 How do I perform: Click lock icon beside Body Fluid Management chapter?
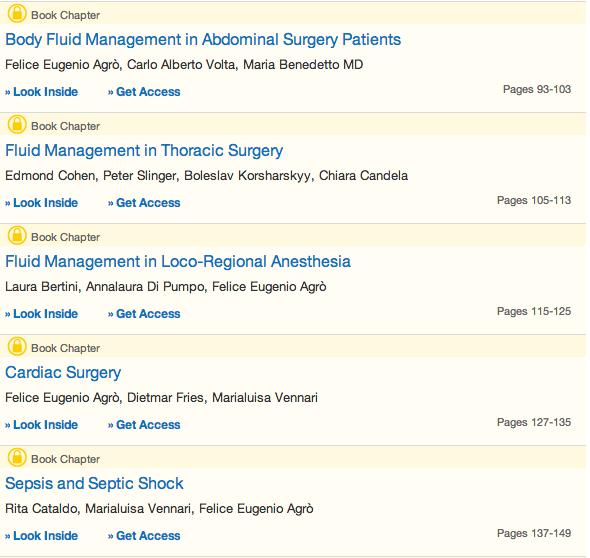pos(17,14)
